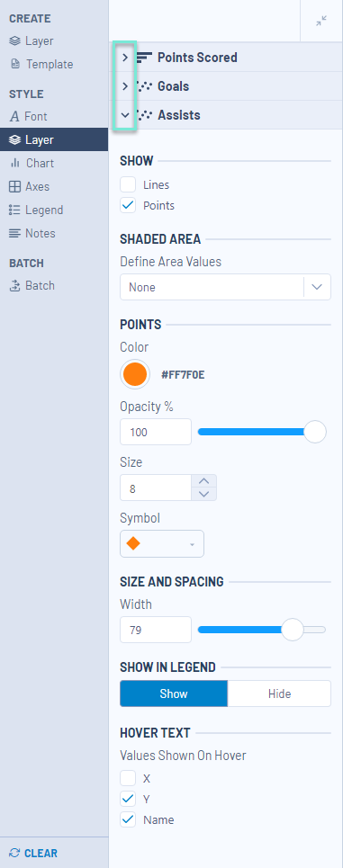Screen dimensions: 343x868
Task: Click the collapse panel arrows icon
Action: (x=321, y=21)
